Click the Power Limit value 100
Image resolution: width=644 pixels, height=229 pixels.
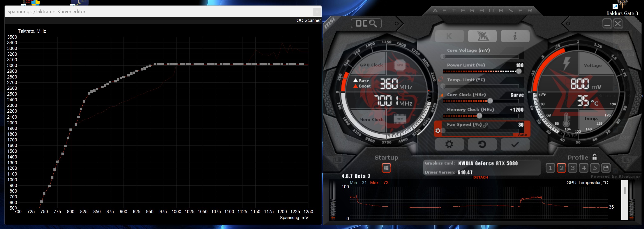(x=519, y=65)
